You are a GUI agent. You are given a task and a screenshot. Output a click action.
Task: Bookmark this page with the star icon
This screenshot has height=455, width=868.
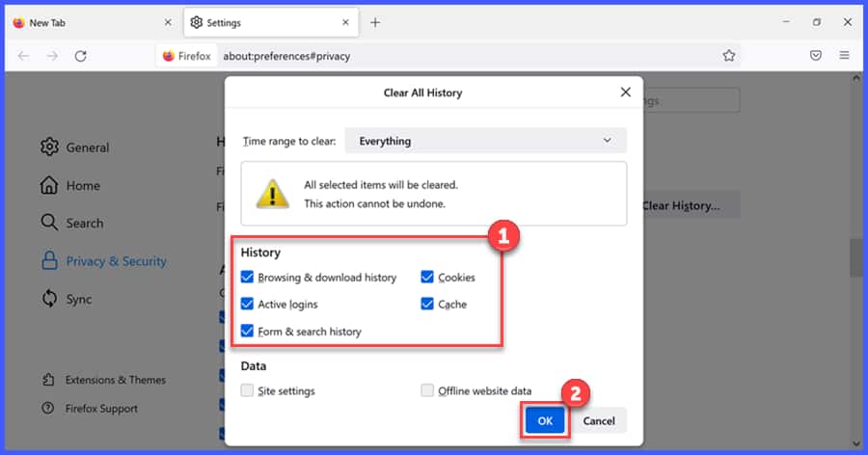(729, 56)
